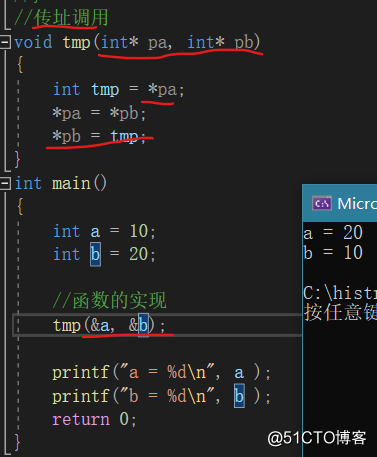Image resolution: width=377 pixels, height=457 pixels.
Task: Click 'main' in the int main() line
Action: (x=71, y=184)
